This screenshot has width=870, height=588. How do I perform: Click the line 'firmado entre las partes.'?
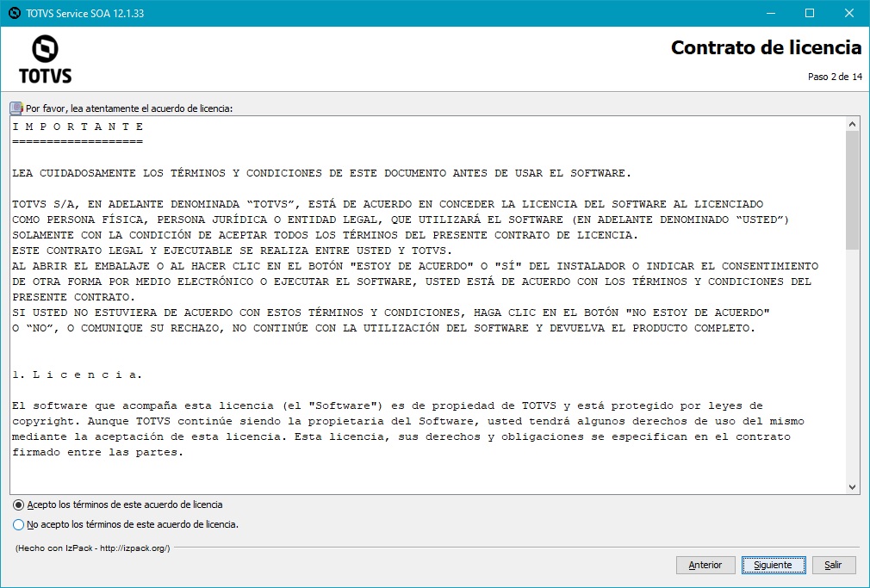(97, 453)
